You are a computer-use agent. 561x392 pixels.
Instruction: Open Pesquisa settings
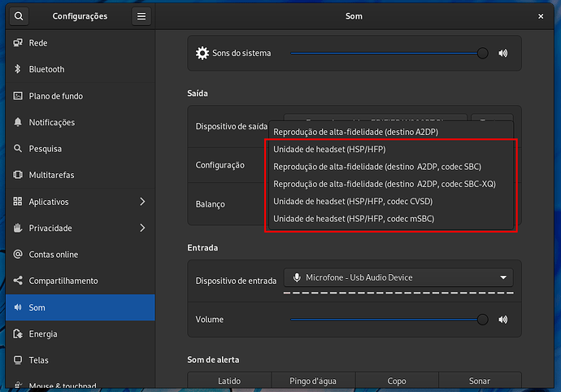[x=80, y=149]
